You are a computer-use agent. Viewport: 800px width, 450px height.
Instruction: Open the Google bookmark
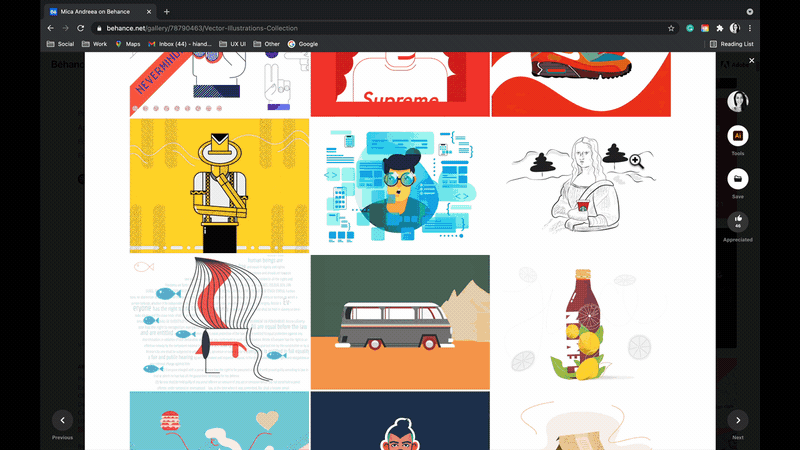(x=303, y=44)
